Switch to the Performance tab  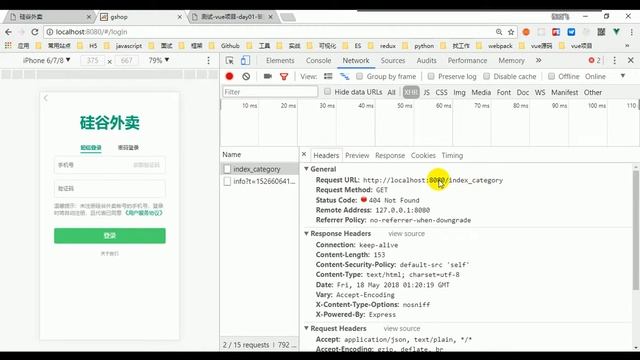pos(467,60)
